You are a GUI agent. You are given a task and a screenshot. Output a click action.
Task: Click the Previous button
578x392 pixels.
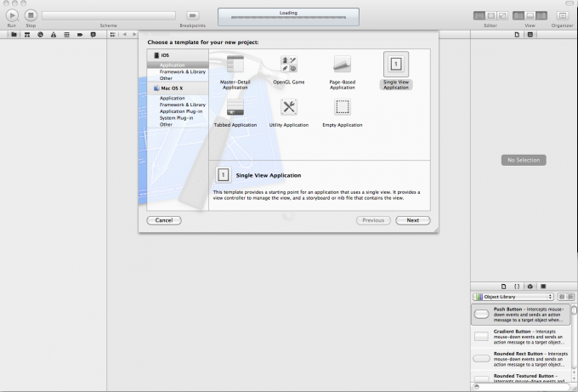[x=373, y=220]
